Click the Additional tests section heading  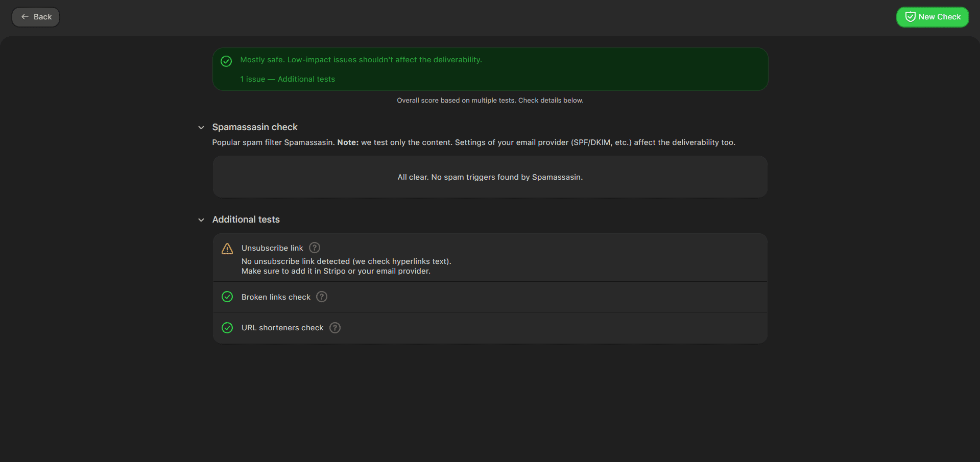click(x=246, y=220)
